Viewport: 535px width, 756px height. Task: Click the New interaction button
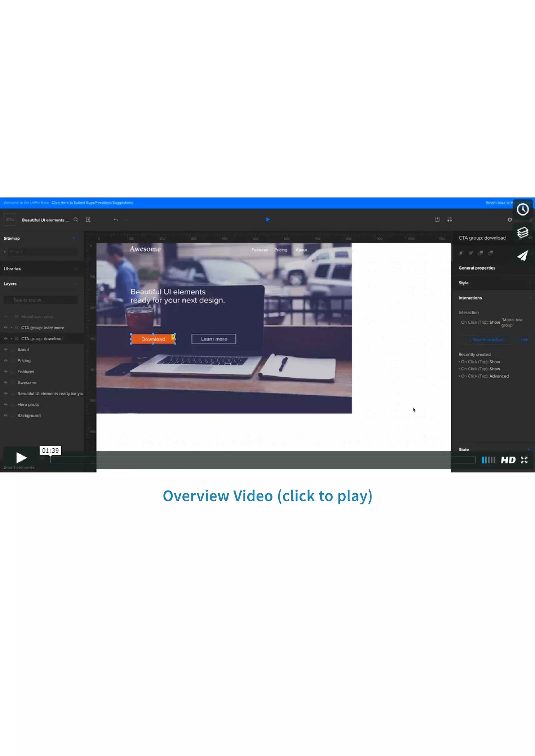pos(486,339)
